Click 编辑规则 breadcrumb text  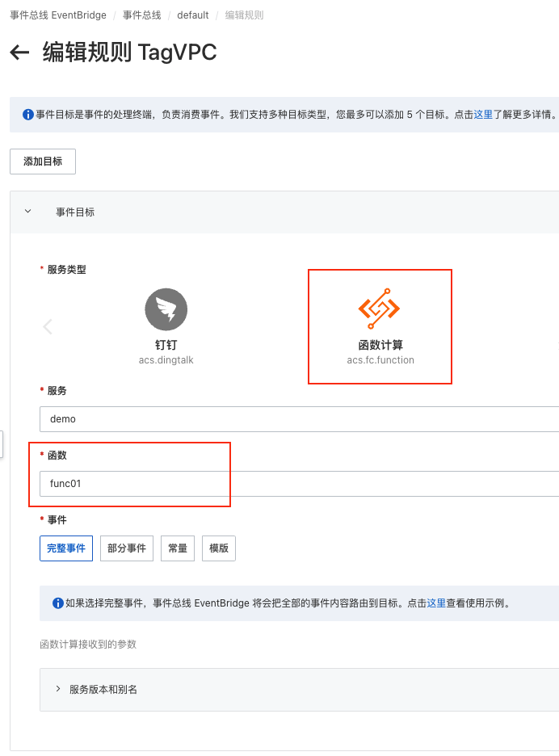coord(245,15)
